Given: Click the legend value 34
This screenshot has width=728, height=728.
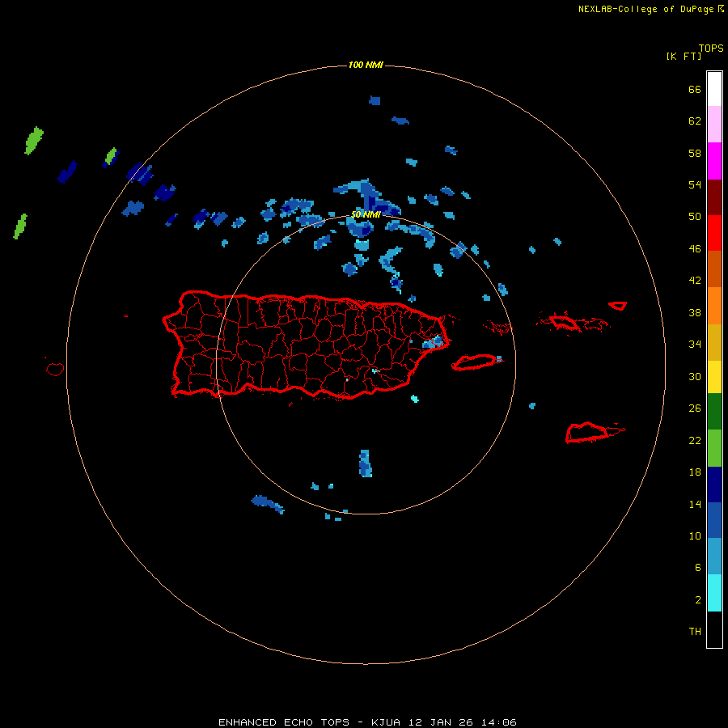Looking at the screenshot, I should click(x=695, y=345).
